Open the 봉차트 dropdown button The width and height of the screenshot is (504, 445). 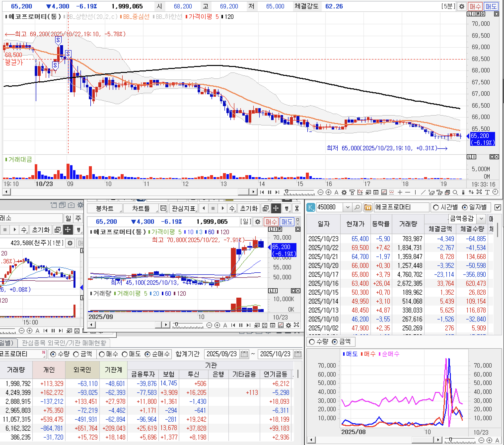coord(105,208)
